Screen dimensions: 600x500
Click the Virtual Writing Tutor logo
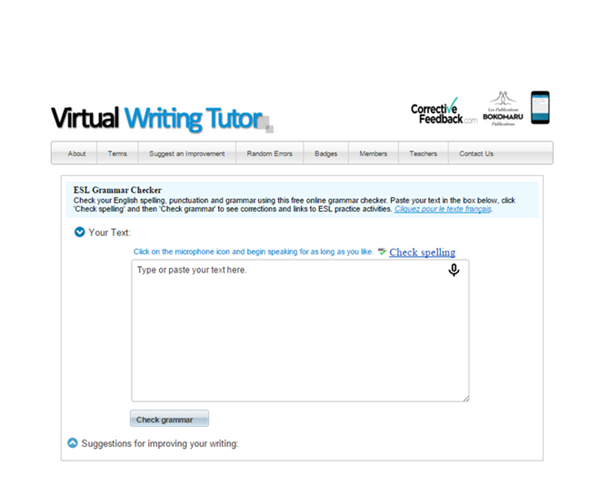(x=162, y=118)
